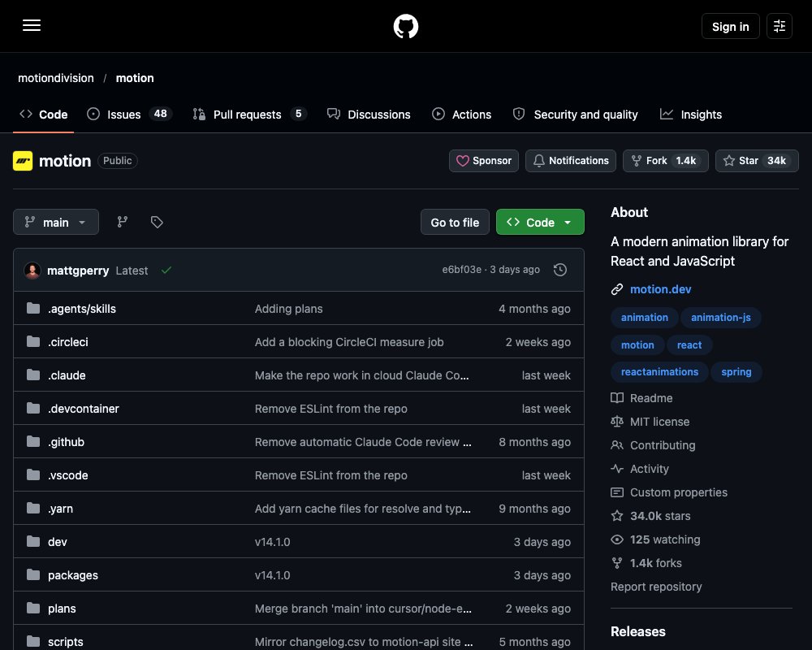Click the plans folder icon
Image resolution: width=812 pixels, height=650 pixels.
point(33,608)
